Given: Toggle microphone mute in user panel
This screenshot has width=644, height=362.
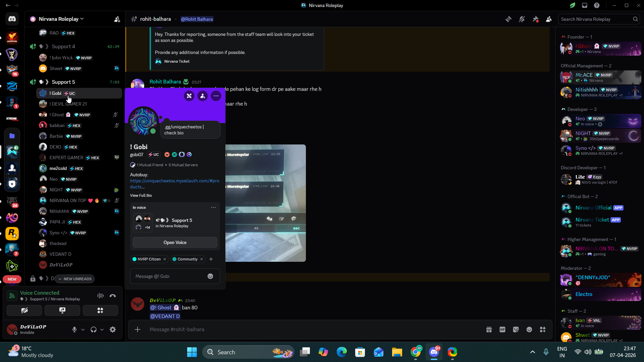Looking at the screenshot, I should click(x=74, y=329).
